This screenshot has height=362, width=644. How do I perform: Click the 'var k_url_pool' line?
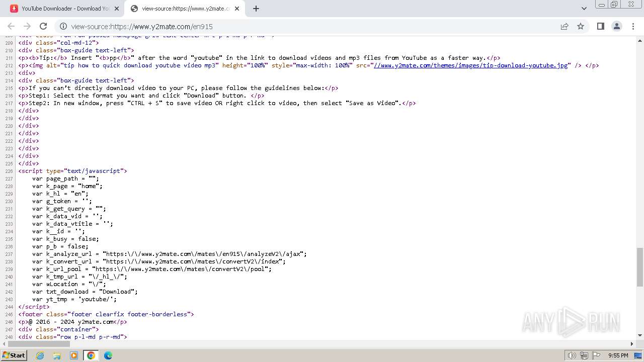(152, 269)
